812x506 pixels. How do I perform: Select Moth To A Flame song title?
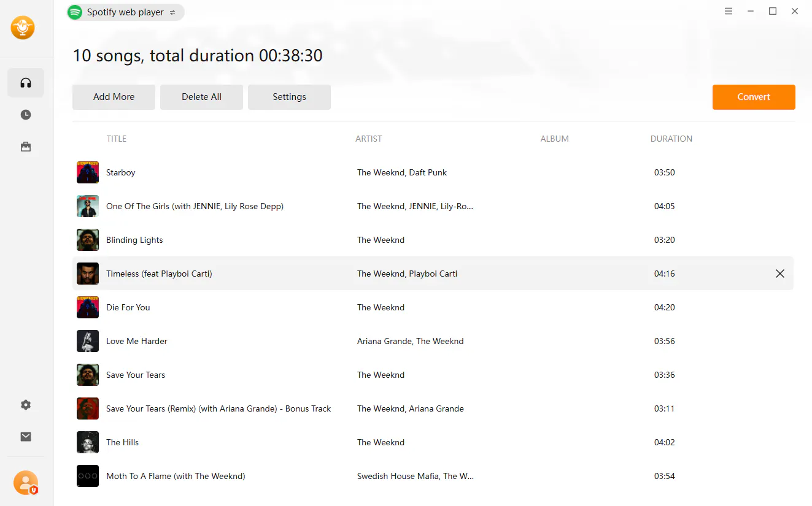176,476
